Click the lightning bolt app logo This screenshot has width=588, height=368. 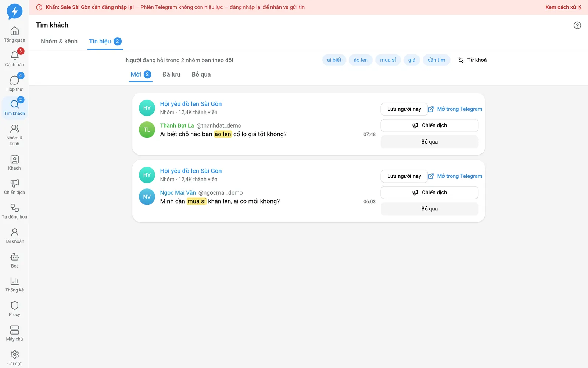(15, 11)
